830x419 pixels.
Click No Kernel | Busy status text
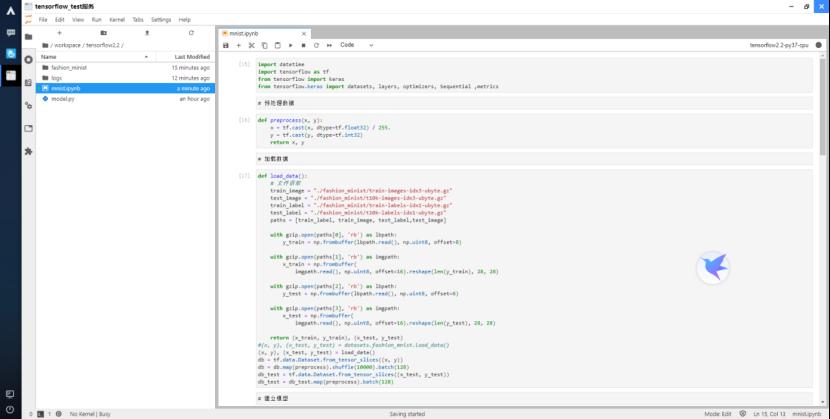[x=90, y=414]
